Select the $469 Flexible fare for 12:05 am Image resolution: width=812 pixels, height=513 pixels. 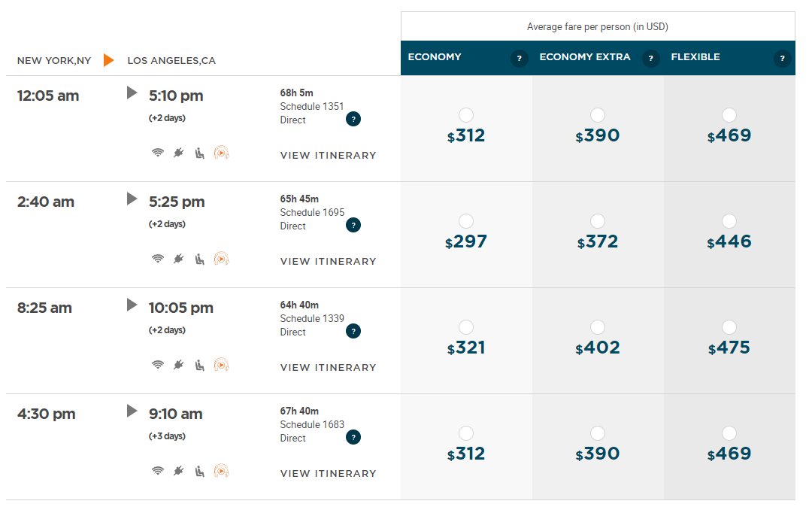tap(729, 115)
